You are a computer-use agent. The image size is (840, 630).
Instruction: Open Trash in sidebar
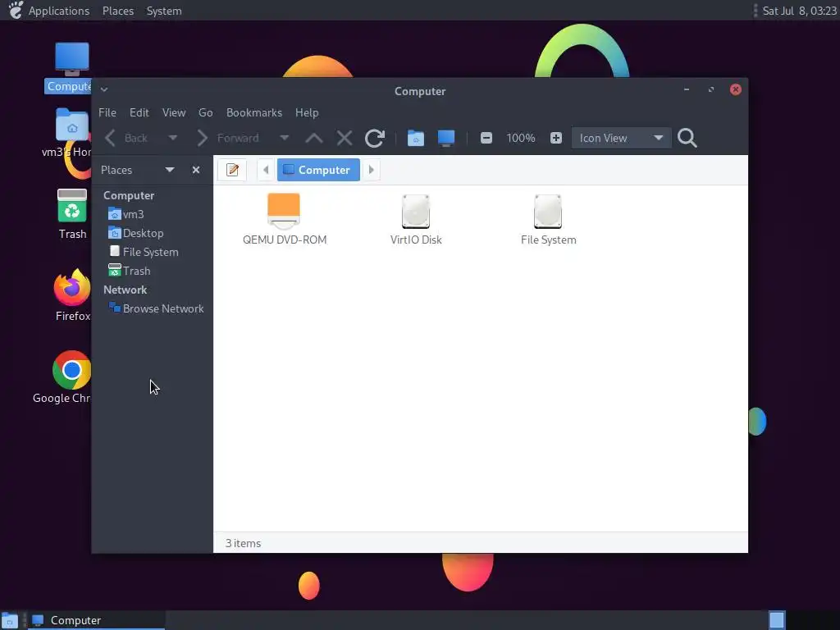point(130,271)
